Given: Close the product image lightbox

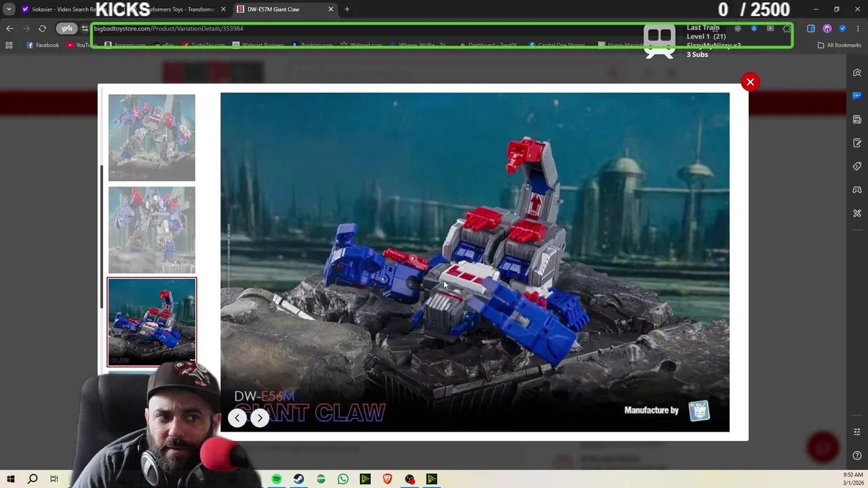Looking at the screenshot, I should coord(750,82).
